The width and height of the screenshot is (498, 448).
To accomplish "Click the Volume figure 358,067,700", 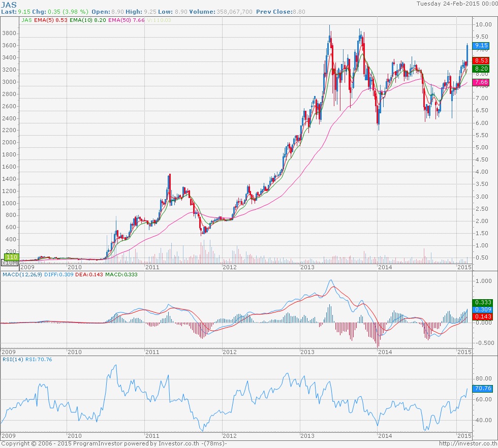I will click(x=234, y=12).
